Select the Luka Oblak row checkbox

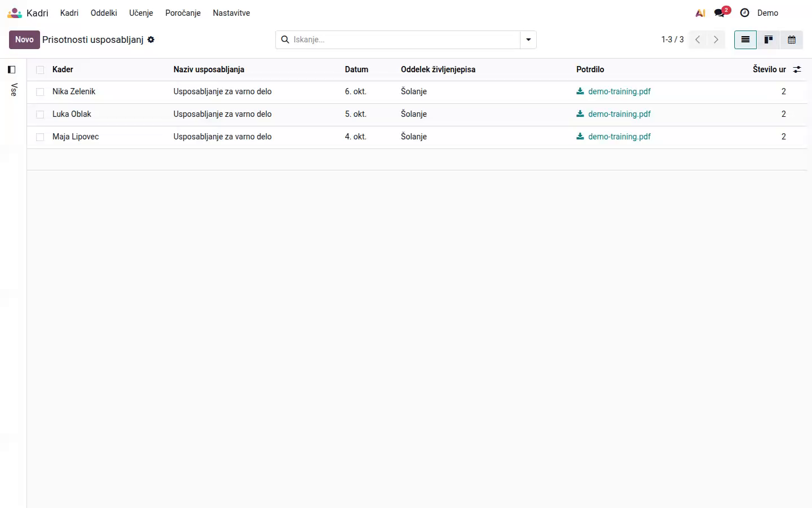[x=40, y=114]
